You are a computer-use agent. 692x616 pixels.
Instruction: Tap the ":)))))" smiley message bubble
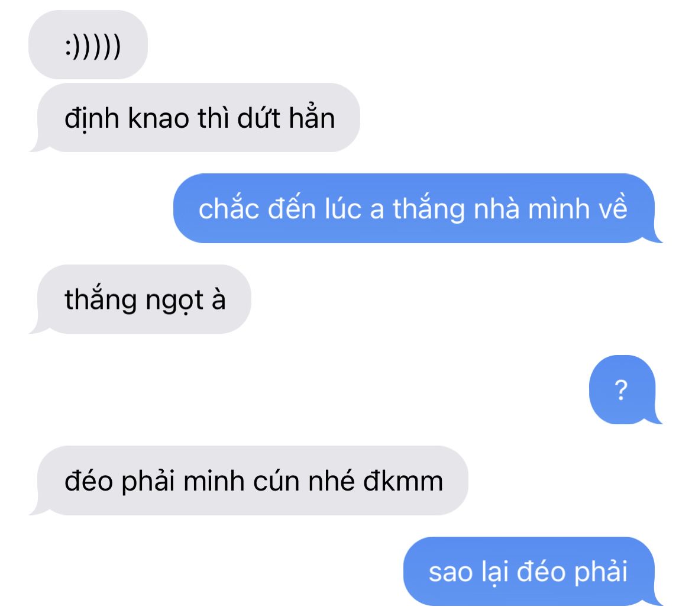[x=88, y=44]
